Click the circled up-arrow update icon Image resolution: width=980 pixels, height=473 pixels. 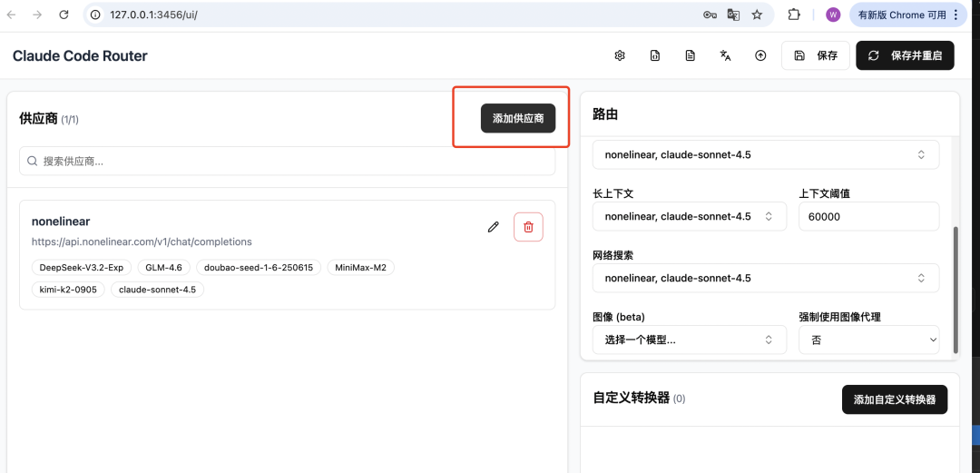coord(760,55)
